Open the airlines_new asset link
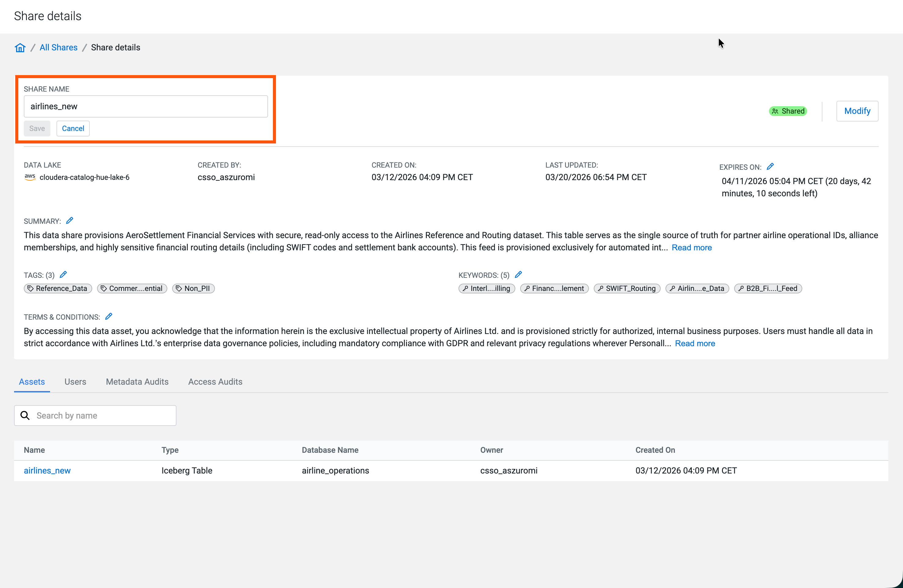Viewport: 903px width, 588px height. [47, 470]
